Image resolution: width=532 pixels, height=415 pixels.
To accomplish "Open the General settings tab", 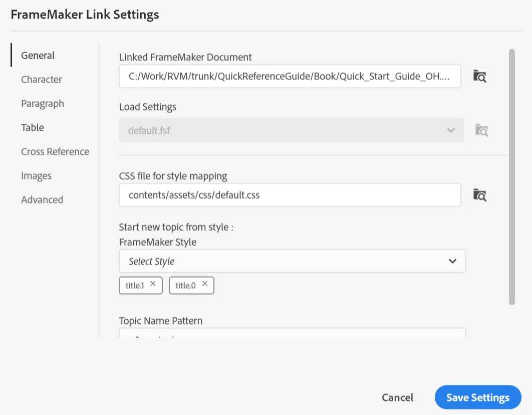I will tap(38, 55).
